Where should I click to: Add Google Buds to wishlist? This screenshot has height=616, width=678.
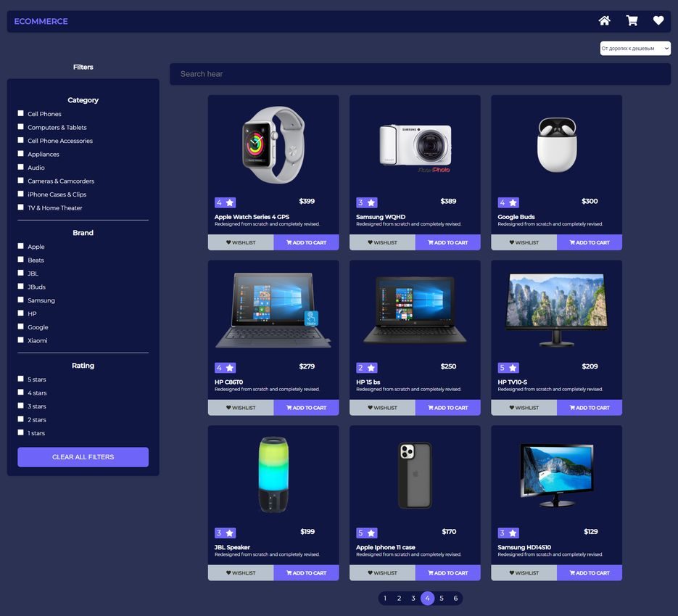click(x=524, y=242)
